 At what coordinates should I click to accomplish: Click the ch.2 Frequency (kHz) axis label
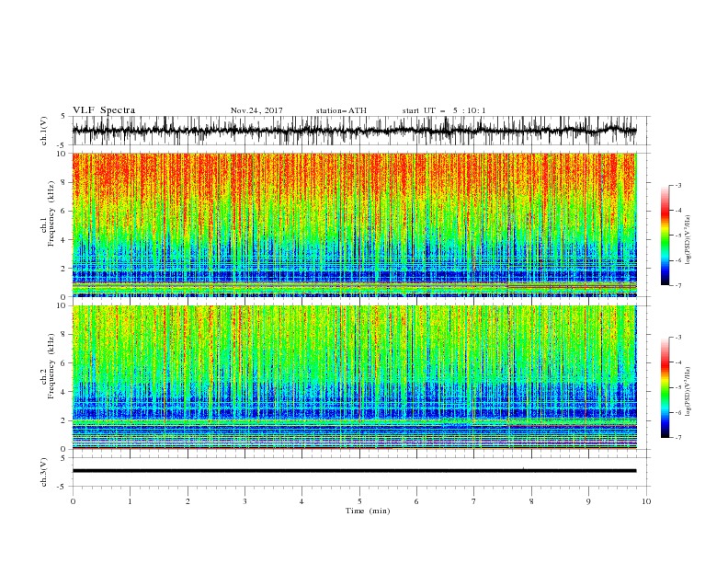pyautogui.click(x=48, y=366)
